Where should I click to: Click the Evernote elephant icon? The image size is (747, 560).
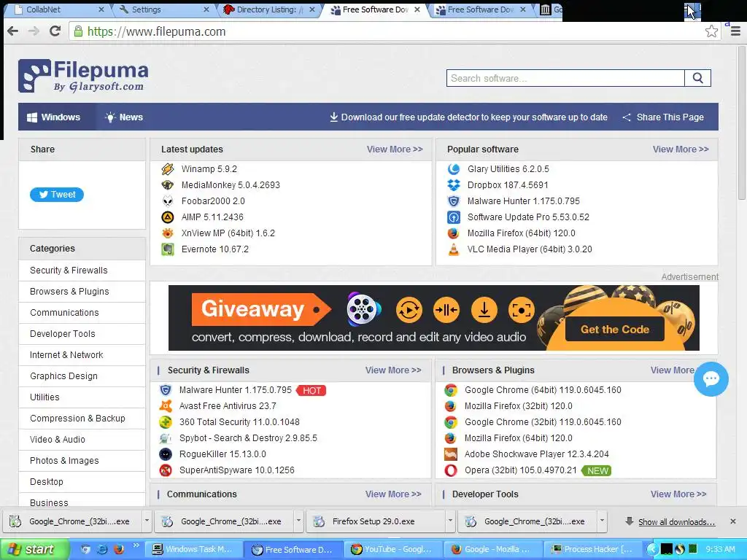click(168, 249)
